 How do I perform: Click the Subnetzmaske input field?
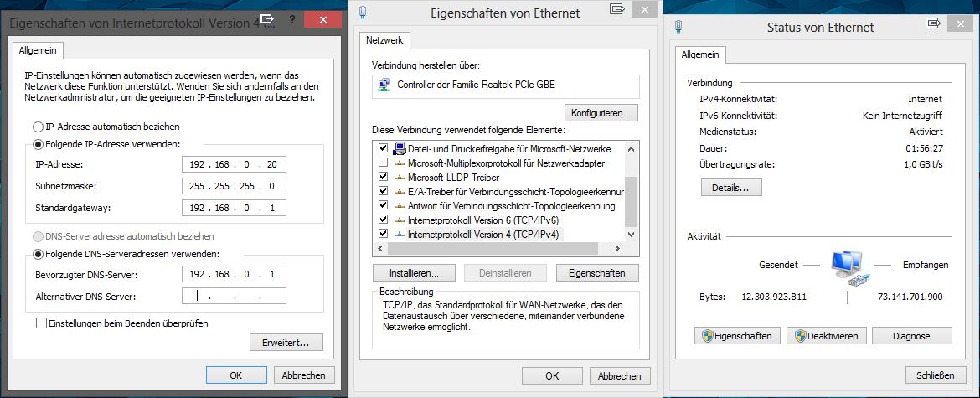pyautogui.click(x=234, y=186)
